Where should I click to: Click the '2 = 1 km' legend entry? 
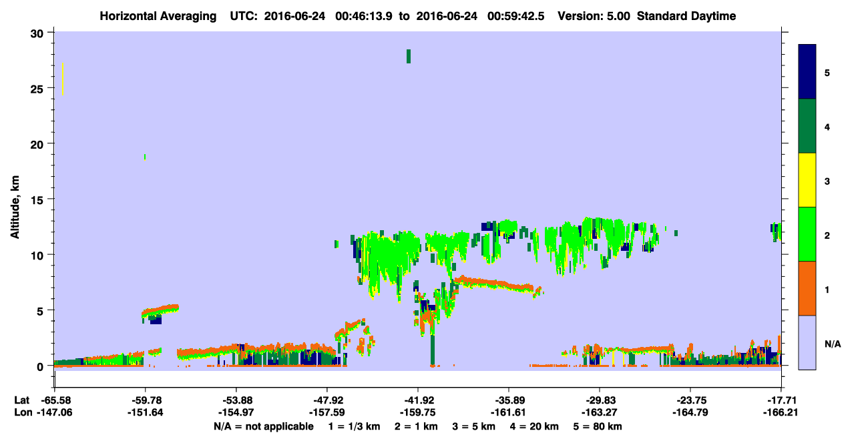415,426
